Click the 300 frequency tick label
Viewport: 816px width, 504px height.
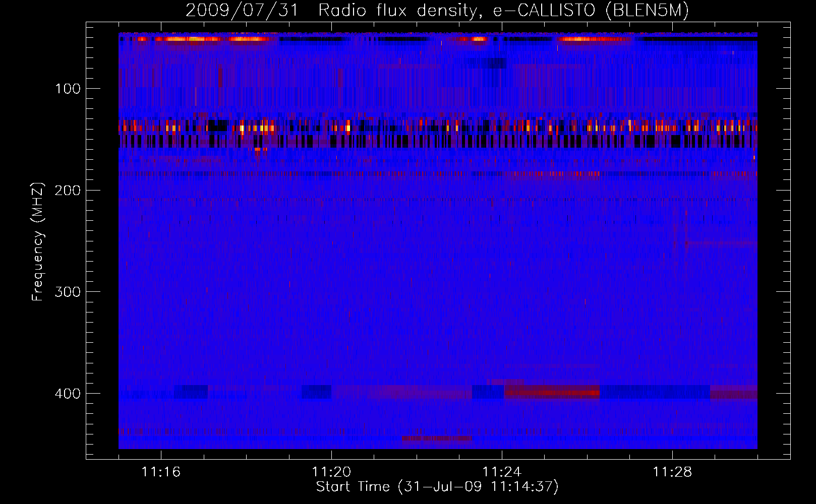click(68, 292)
